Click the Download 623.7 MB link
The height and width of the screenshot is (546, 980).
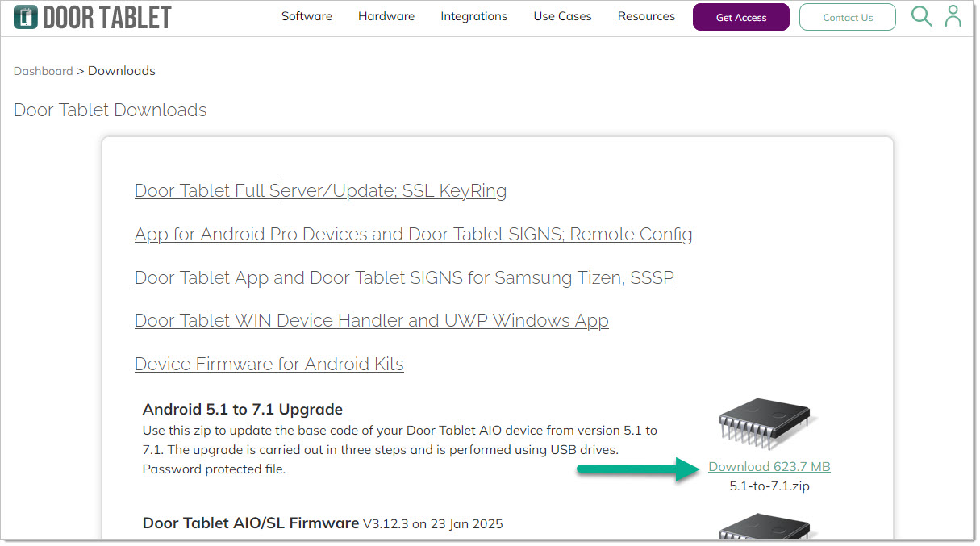[x=769, y=467]
